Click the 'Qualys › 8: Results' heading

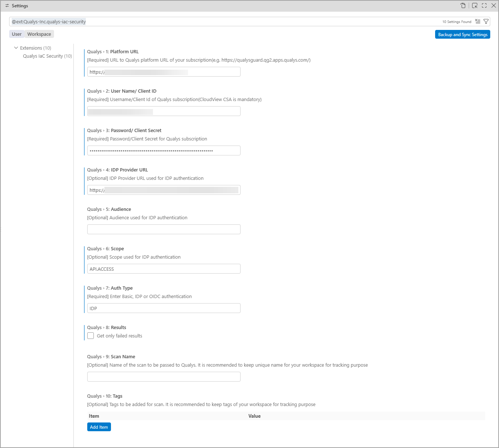point(107,327)
